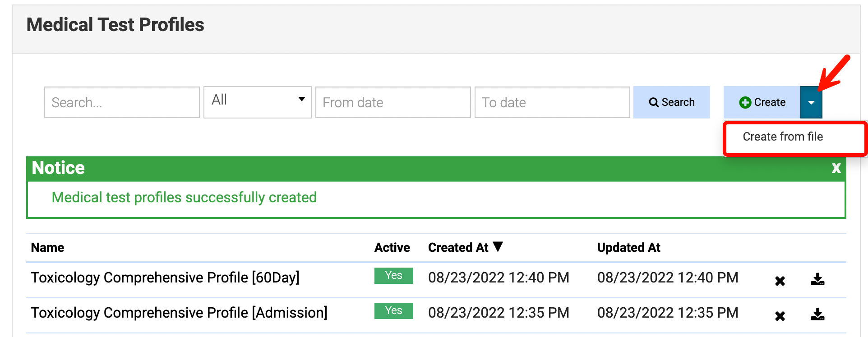Viewport: 868px width, 337px height.
Task: Expand the Create button dropdown arrow
Action: pyautogui.click(x=811, y=103)
